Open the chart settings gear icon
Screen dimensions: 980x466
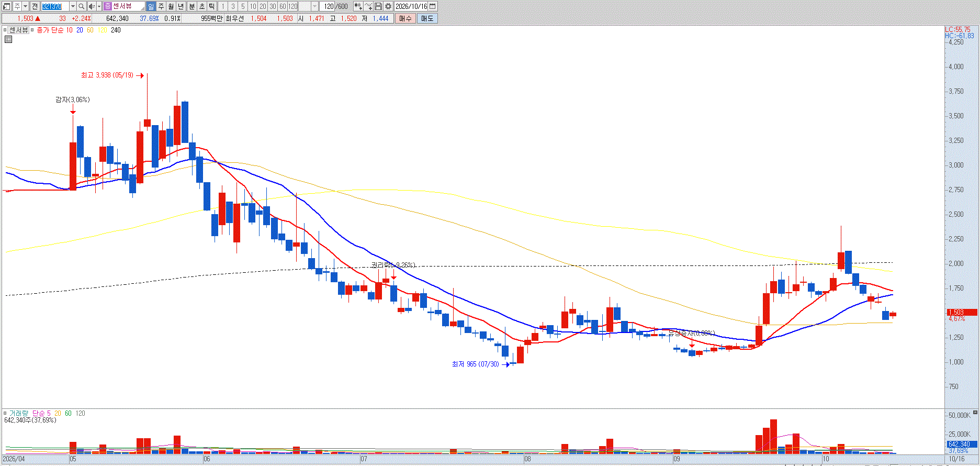click(388, 6)
